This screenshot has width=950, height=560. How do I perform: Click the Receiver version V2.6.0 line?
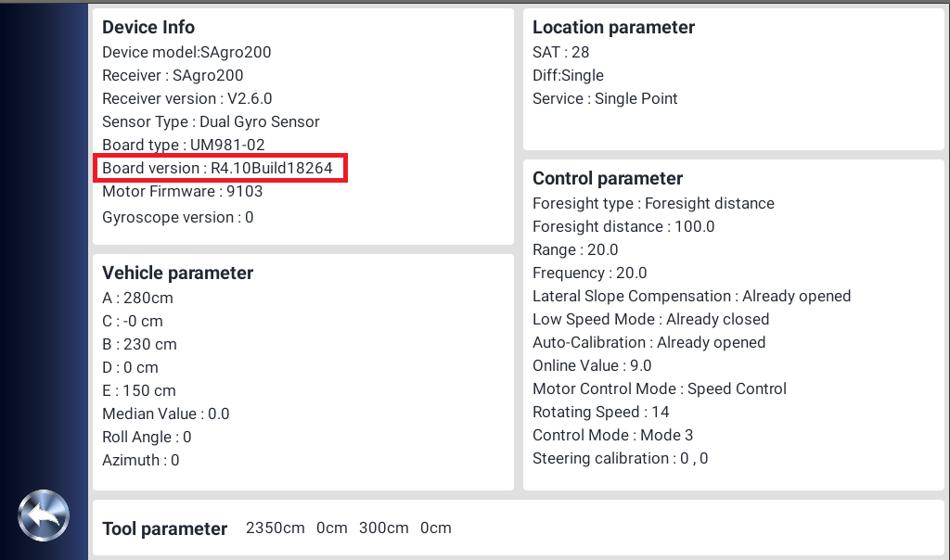click(x=187, y=98)
